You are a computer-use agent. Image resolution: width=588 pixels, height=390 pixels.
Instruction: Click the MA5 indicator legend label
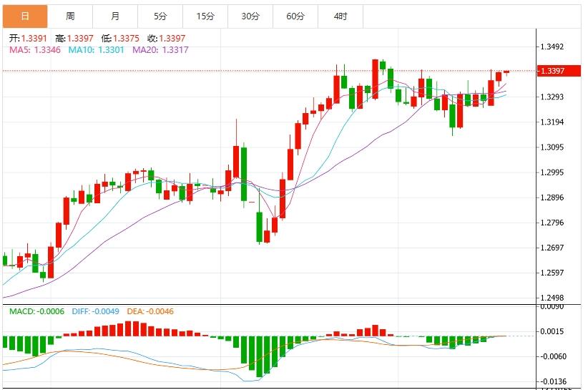coord(35,49)
